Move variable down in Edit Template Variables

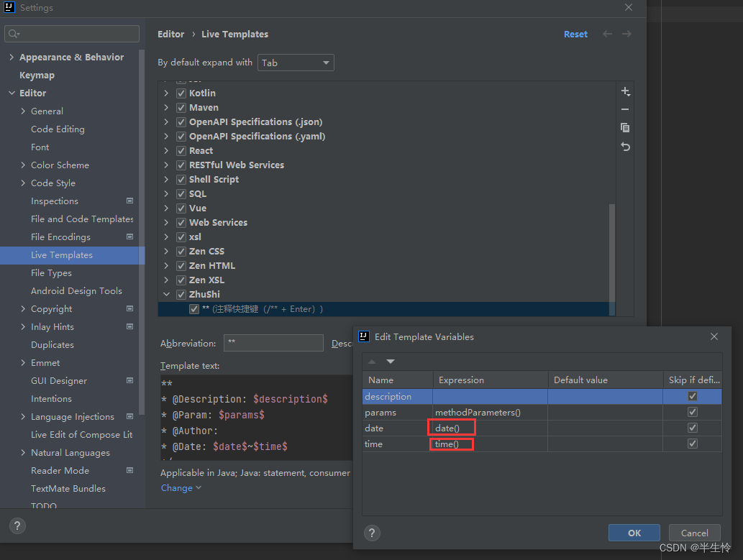391,362
